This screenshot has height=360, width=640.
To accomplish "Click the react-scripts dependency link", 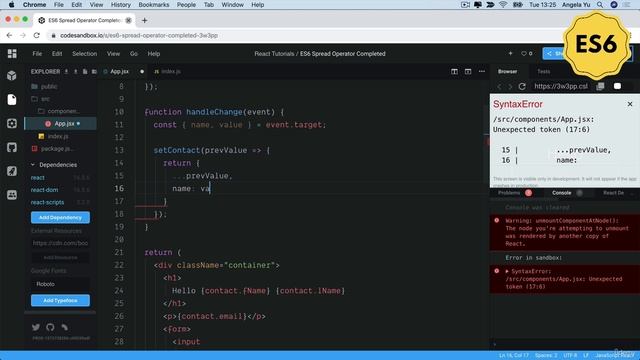I will pos(47,202).
